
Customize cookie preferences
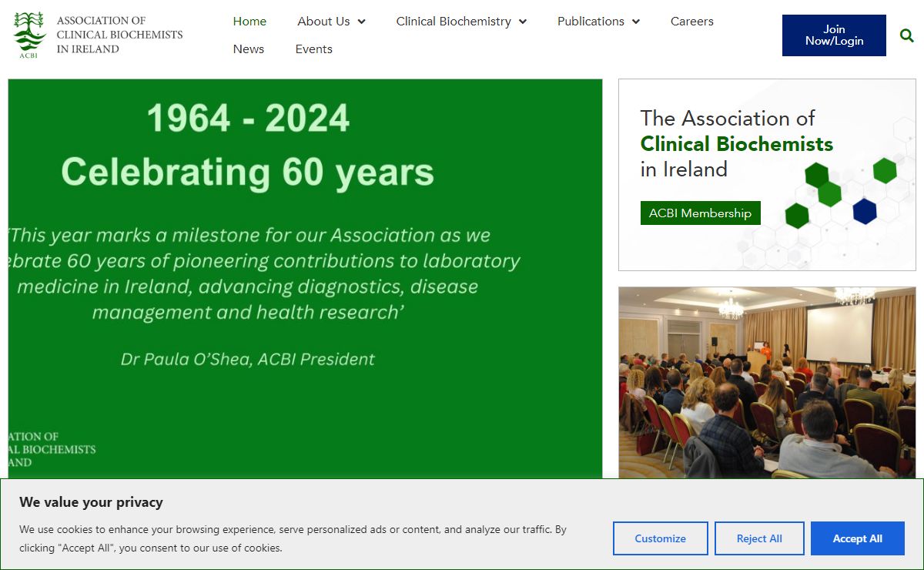coord(661,538)
